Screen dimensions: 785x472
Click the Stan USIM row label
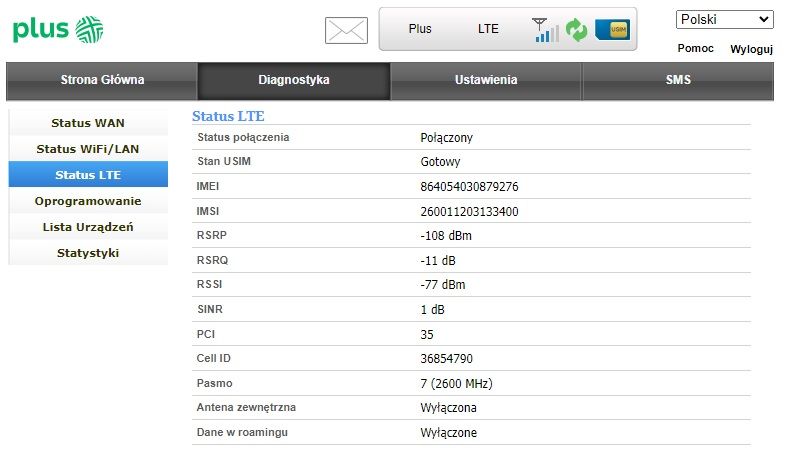pos(224,162)
